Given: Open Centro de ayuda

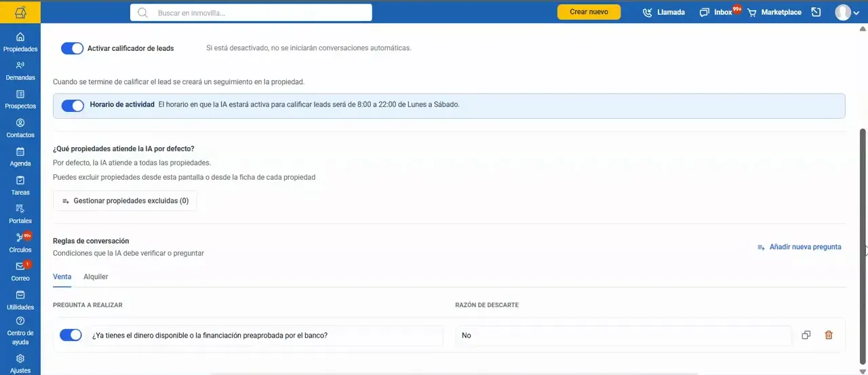Looking at the screenshot, I should [x=20, y=331].
